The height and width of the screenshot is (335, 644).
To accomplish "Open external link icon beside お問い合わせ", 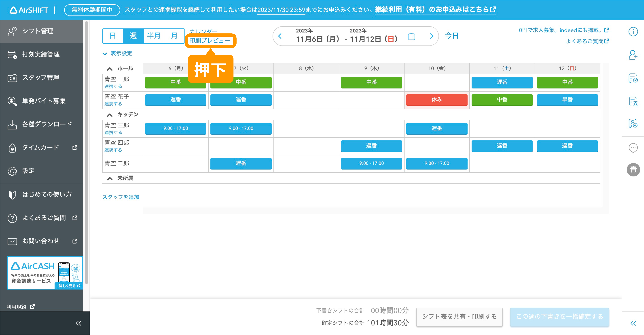I will click(x=74, y=241).
